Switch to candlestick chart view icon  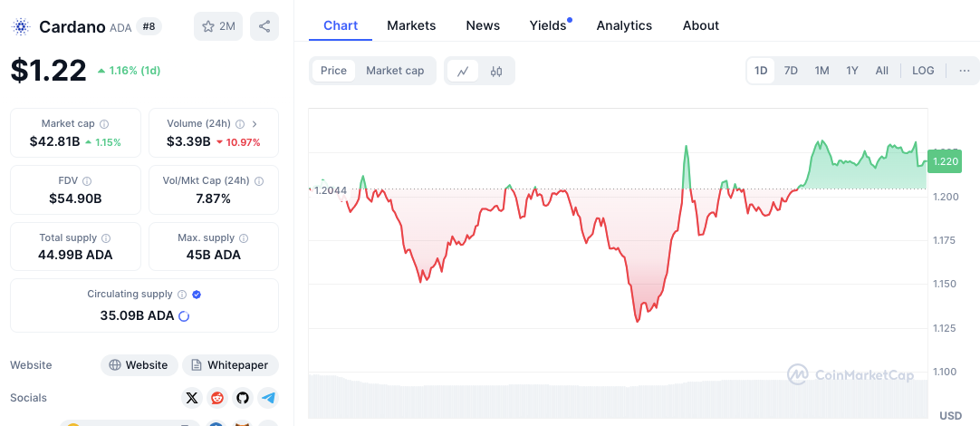point(496,71)
